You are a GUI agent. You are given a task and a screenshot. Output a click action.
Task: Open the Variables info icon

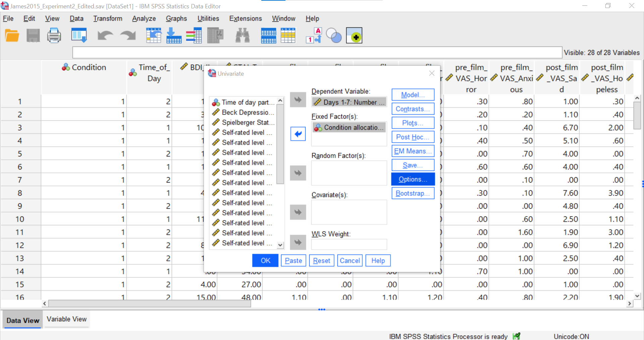click(194, 36)
